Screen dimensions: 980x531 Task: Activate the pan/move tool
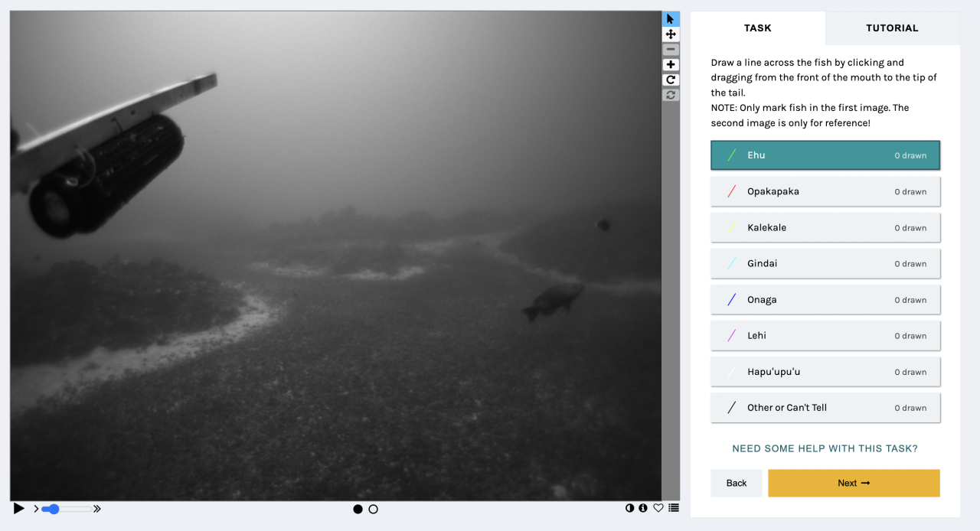pyautogui.click(x=671, y=34)
